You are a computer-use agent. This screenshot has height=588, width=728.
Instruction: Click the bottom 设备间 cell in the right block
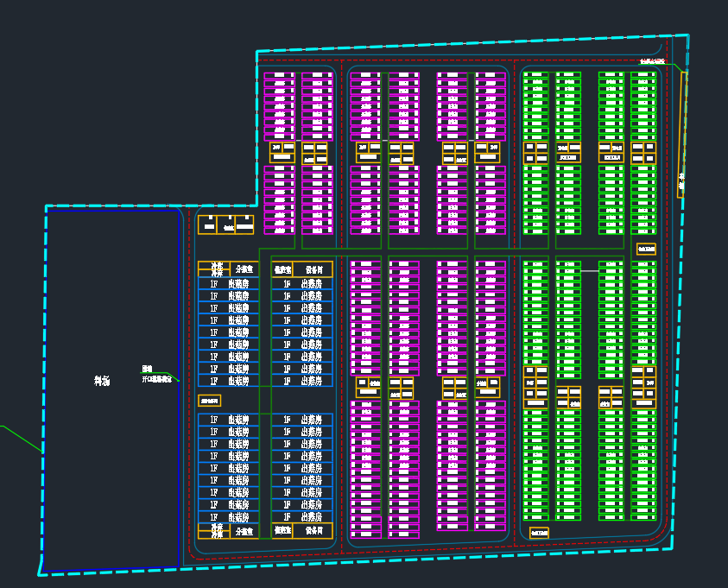tap(313, 531)
